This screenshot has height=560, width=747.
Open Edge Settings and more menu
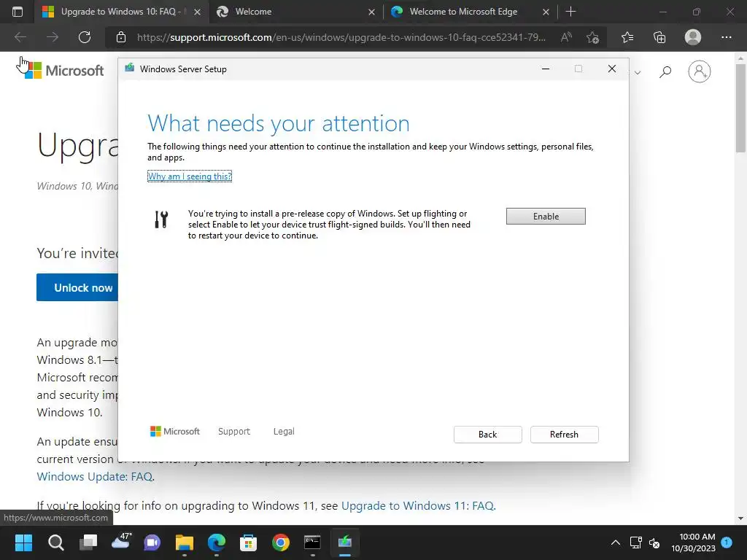click(x=726, y=37)
